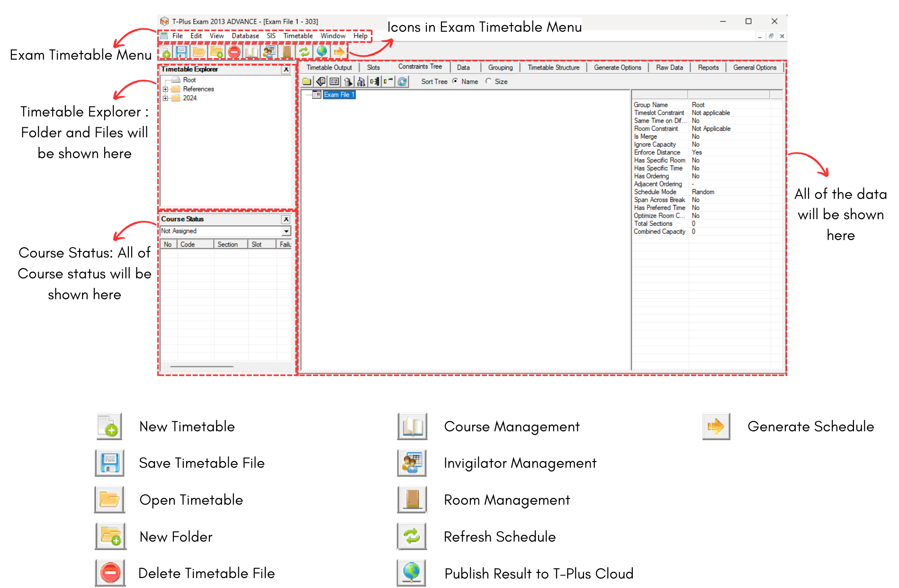Click the open book icon in the main toolbar
The image size is (899, 588).
click(x=252, y=52)
